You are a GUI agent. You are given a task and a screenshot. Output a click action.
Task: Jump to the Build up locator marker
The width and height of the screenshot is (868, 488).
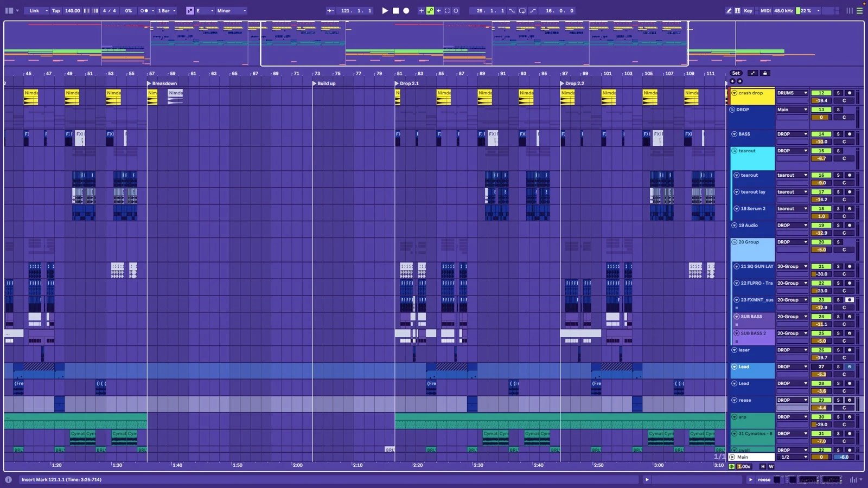click(324, 84)
